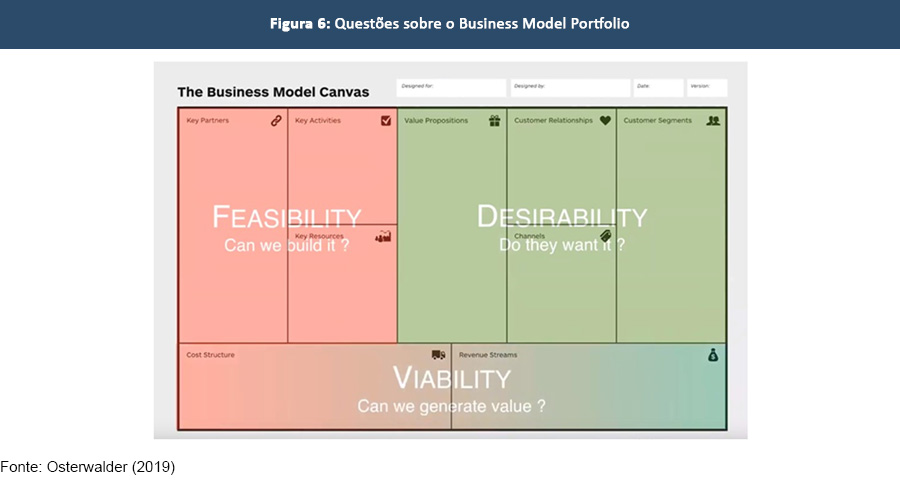Click the Key Activities checkmark icon
This screenshot has height=482, width=900.
[386, 121]
